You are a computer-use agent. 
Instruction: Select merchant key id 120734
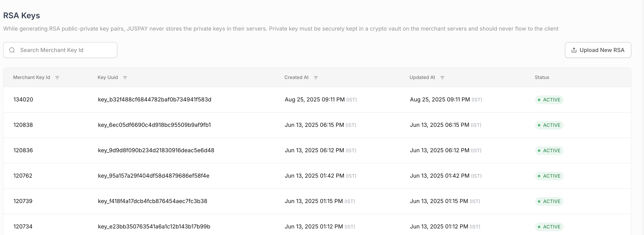(x=23, y=226)
